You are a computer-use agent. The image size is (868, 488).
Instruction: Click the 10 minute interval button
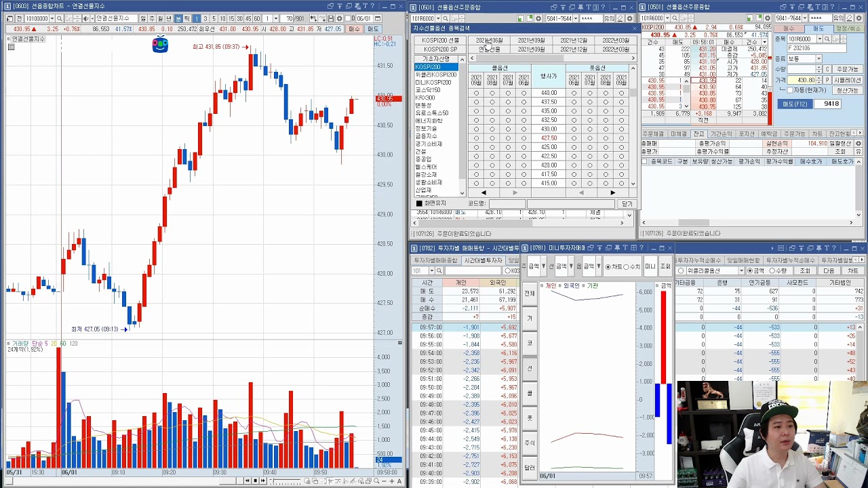tap(222, 18)
